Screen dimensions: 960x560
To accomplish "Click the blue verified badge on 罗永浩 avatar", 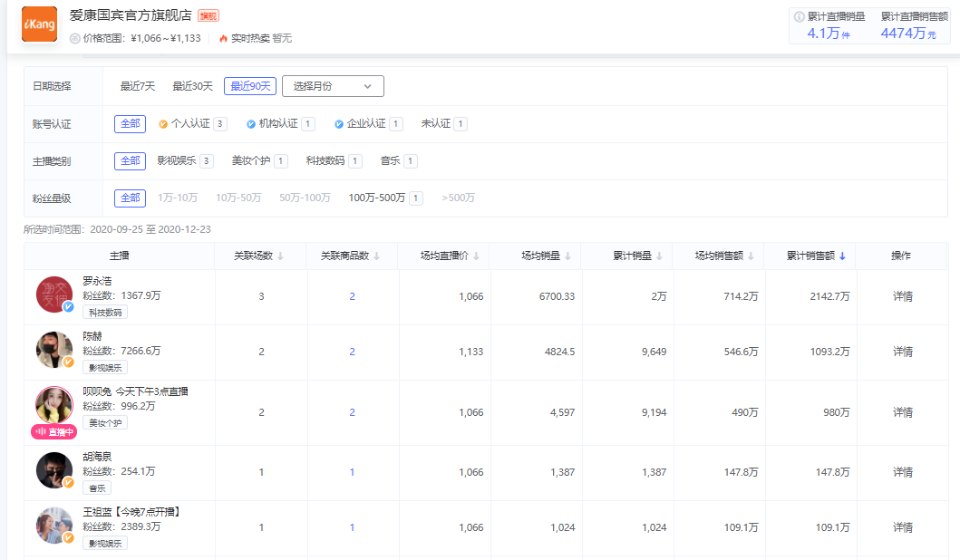I will (68, 306).
